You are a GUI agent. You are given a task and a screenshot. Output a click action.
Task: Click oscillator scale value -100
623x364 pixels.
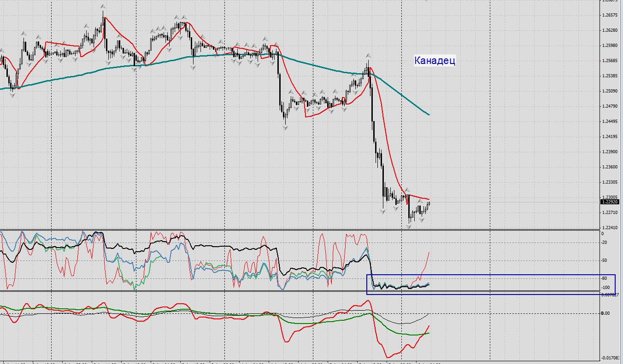pyautogui.click(x=606, y=288)
